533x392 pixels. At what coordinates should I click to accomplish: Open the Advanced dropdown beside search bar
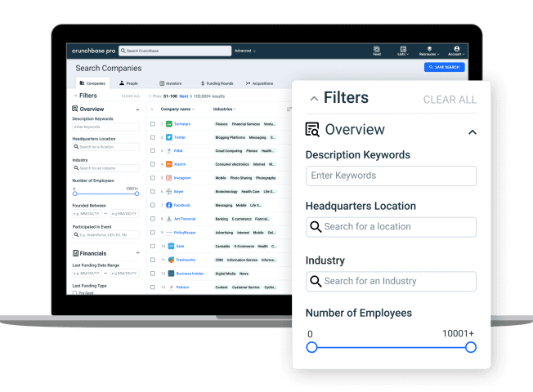245,51
